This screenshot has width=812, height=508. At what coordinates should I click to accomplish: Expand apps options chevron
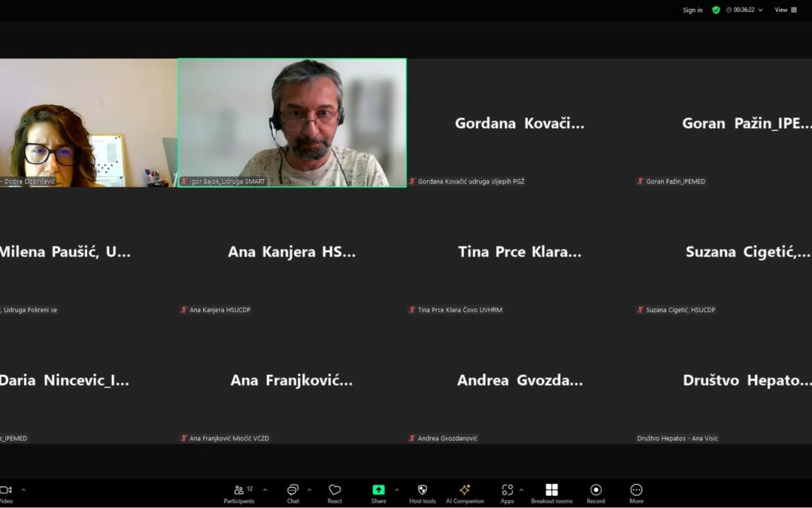521,490
